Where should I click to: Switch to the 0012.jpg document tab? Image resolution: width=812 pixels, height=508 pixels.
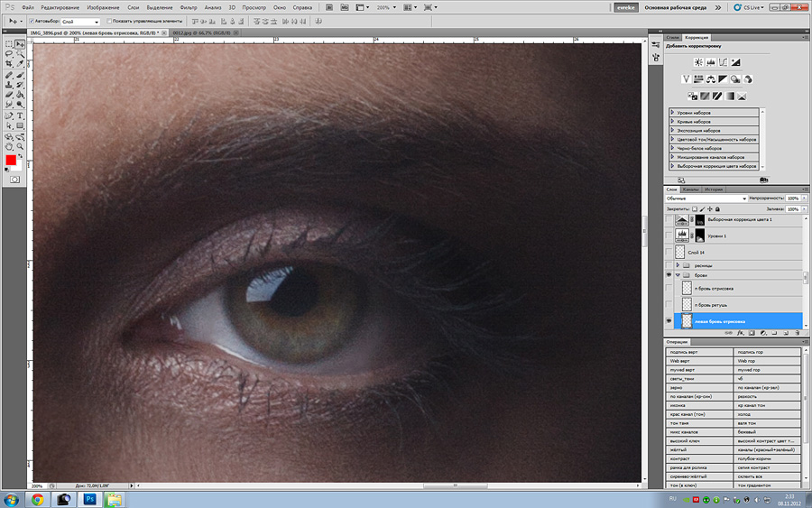pos(201,32)
